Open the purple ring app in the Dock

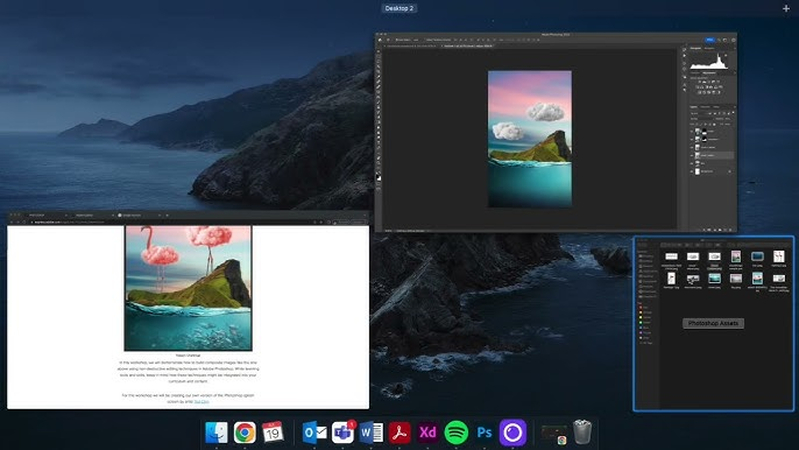[x=513, y=433]
